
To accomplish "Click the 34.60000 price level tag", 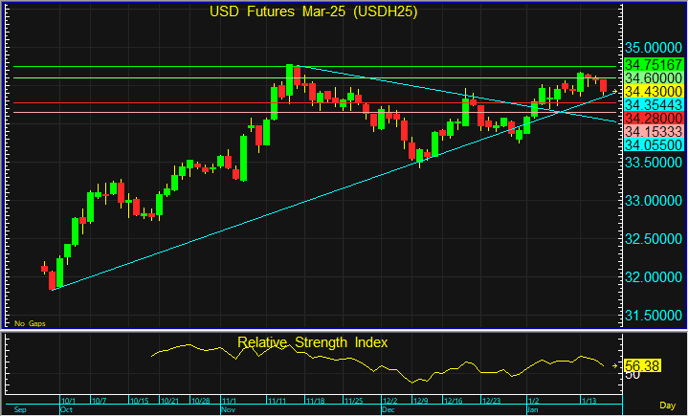I will (647, 78).
